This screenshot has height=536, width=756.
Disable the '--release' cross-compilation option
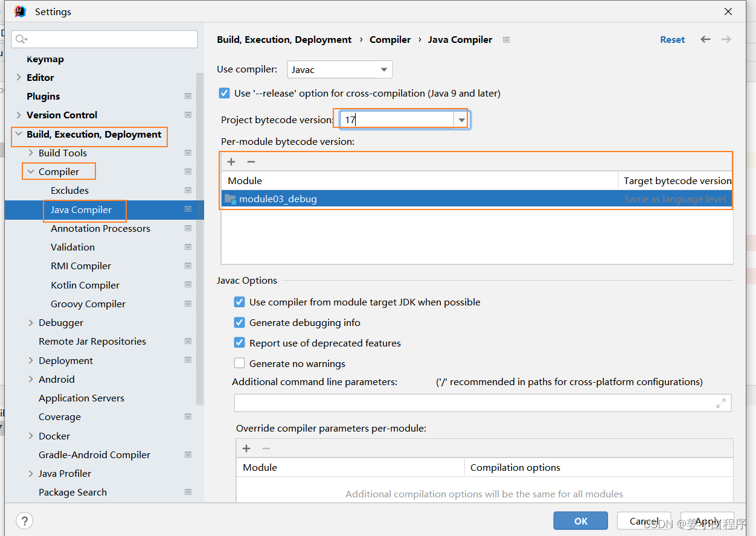pos(224,93)
